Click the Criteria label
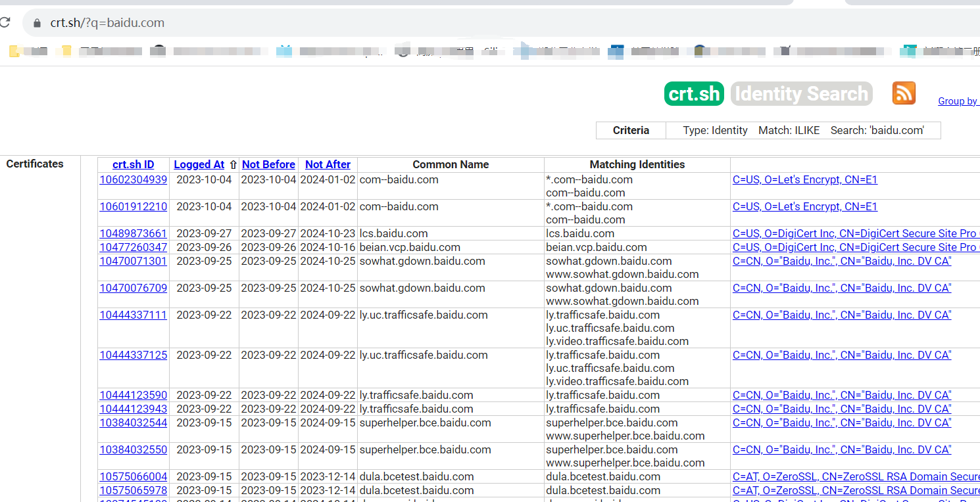 [631, 130]
